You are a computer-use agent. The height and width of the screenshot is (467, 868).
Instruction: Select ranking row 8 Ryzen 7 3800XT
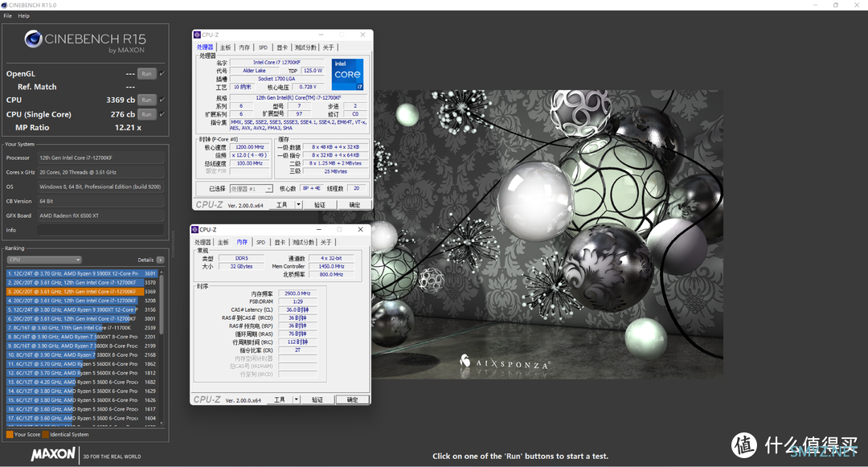point(81,337)
